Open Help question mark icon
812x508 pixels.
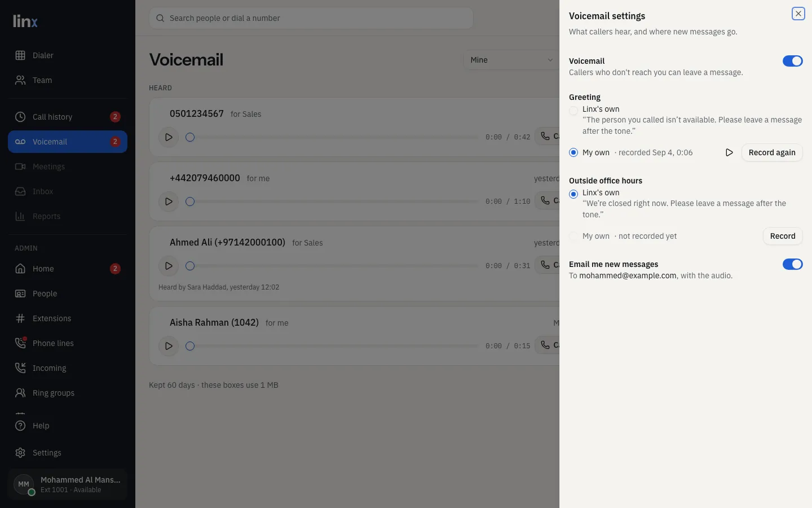coord(20,426)
